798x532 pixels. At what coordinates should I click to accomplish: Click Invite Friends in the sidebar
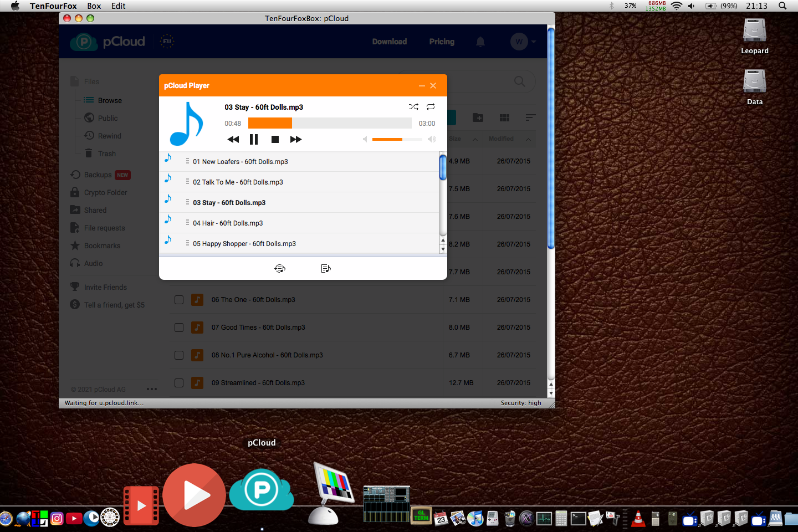point(105,287)
